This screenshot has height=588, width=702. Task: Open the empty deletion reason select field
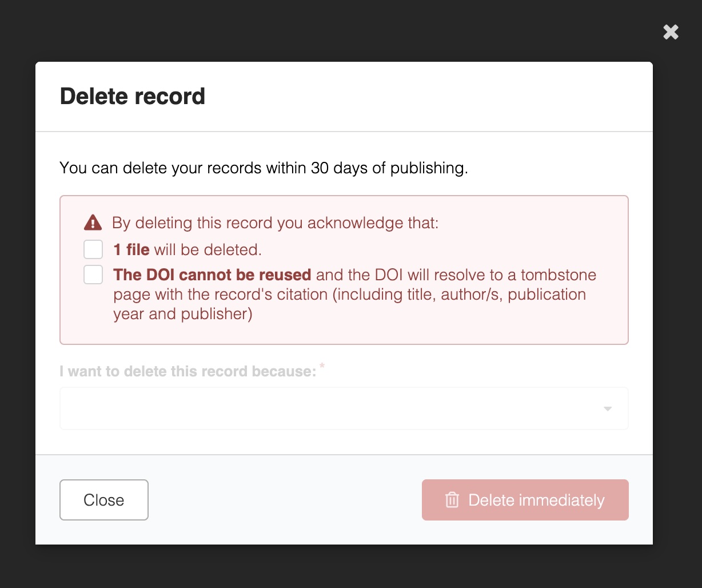point(332,408)
